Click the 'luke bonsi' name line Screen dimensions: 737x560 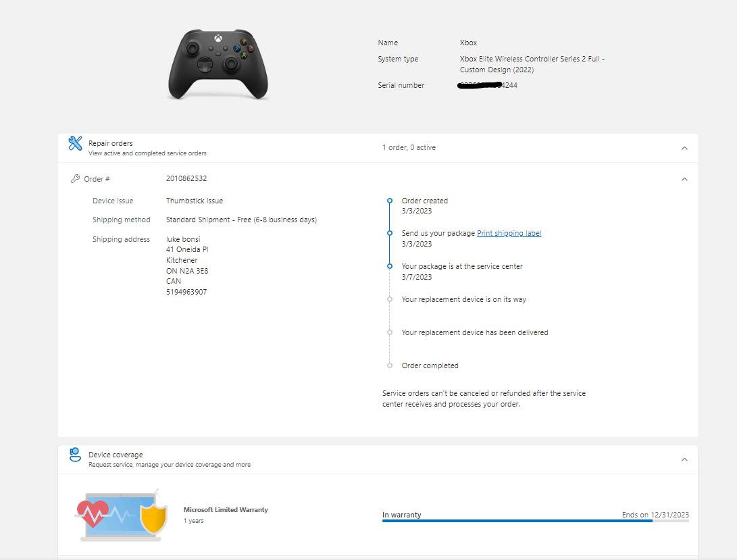point(183,239)
